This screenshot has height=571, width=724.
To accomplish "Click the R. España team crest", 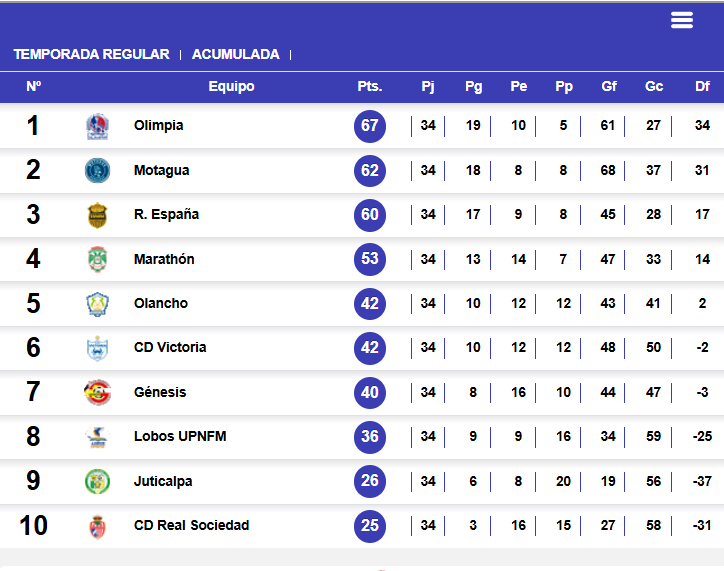I will tap(97, 215).
